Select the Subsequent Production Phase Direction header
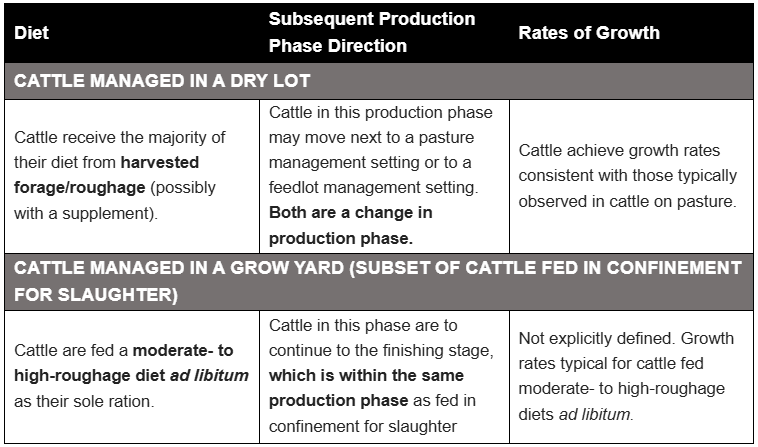Image resolution: width=758 pixels, height=447 pixels. coord(371,32)
